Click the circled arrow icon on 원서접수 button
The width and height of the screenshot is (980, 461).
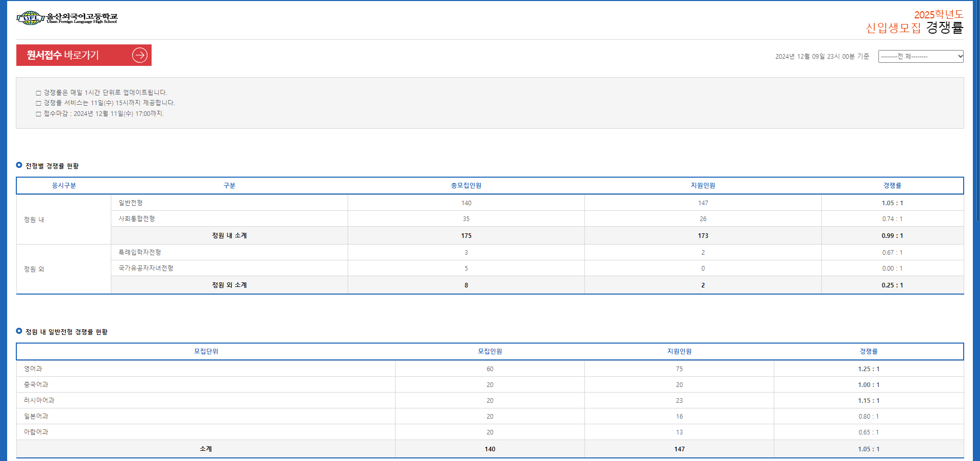click(x=140, y=55)
